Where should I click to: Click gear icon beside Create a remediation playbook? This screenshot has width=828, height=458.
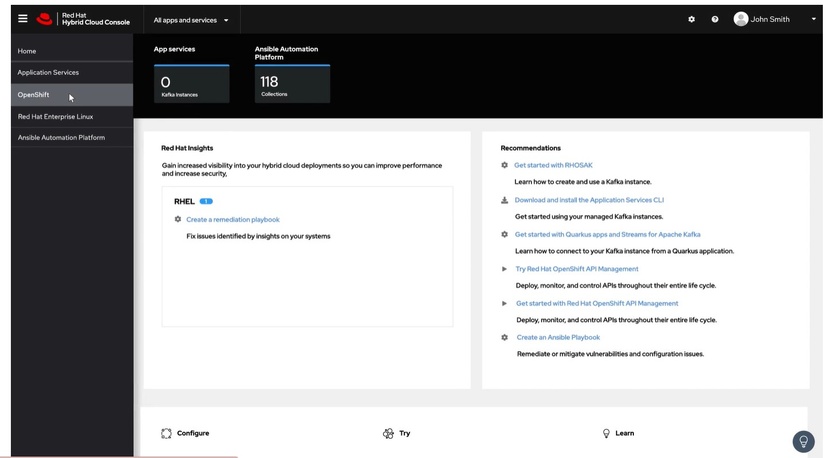tap(177, 219)
